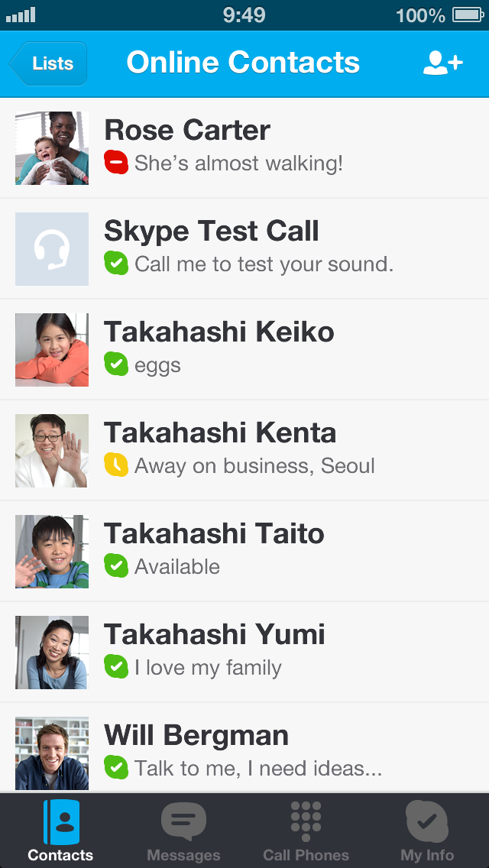This screenshot has height=868, width=489.
Task: Click Rose Carter's red do-not-disturb status icon
Action: point(116,163)
